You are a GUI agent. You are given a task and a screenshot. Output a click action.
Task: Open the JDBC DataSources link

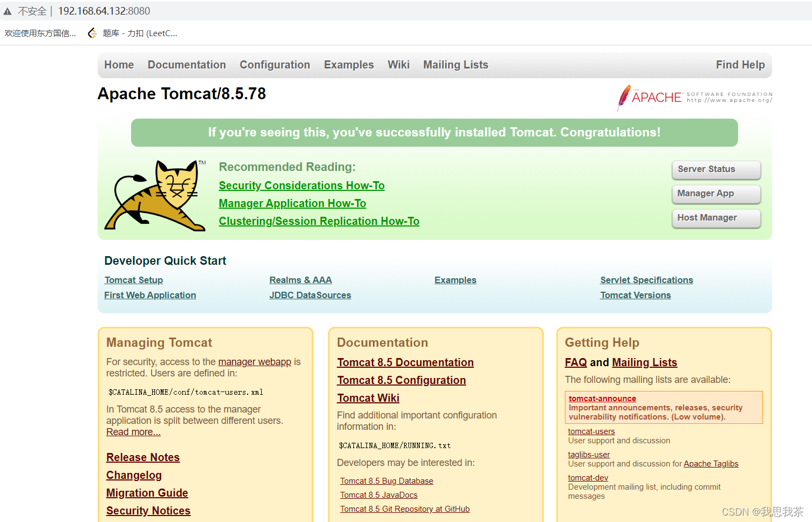click(x=310, y=295)
